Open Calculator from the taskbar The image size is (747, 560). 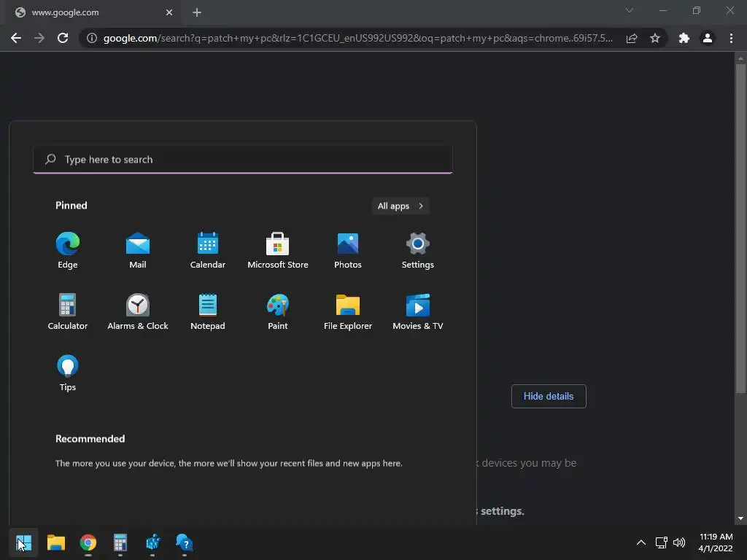click(120, 542)
